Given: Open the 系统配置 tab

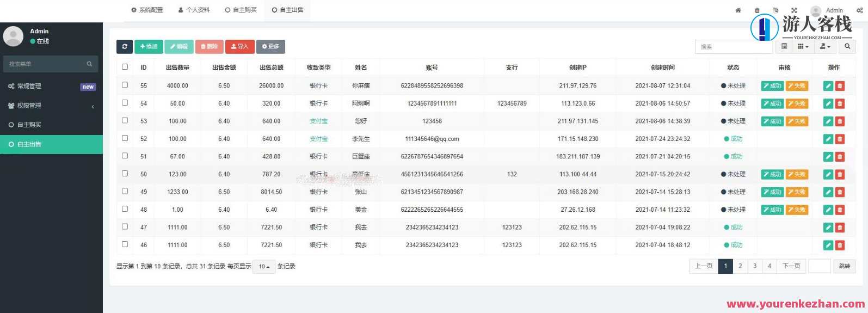Looking at the screenshot, I should (147, 10).
